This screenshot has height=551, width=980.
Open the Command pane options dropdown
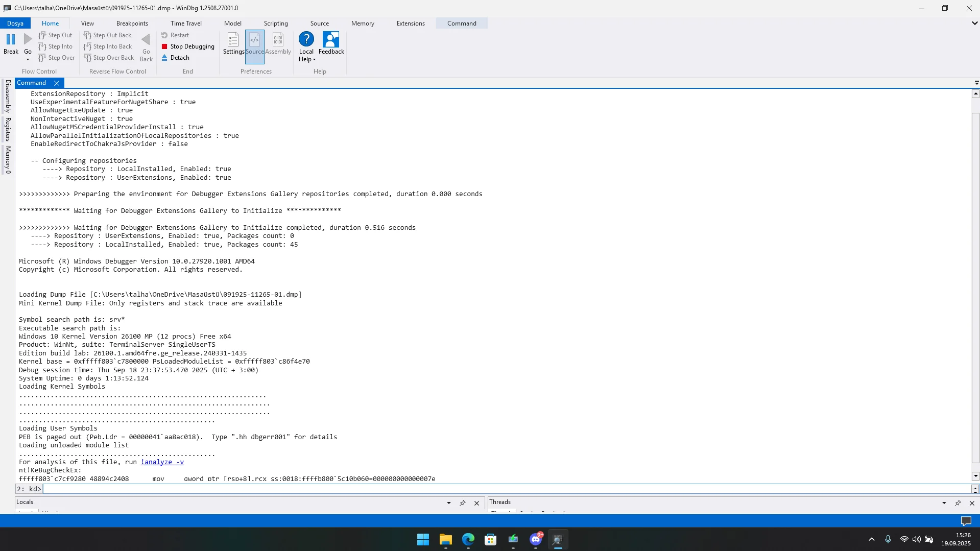click(x=976, y=83)
